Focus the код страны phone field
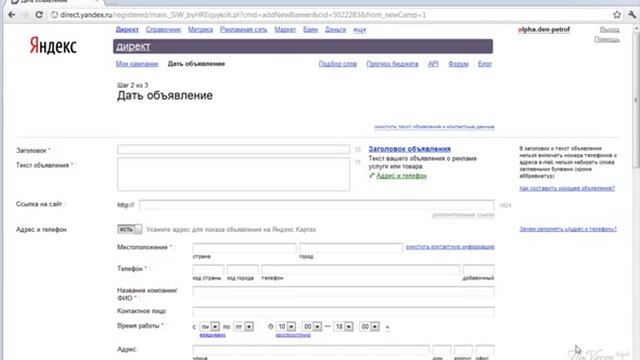 208,269
